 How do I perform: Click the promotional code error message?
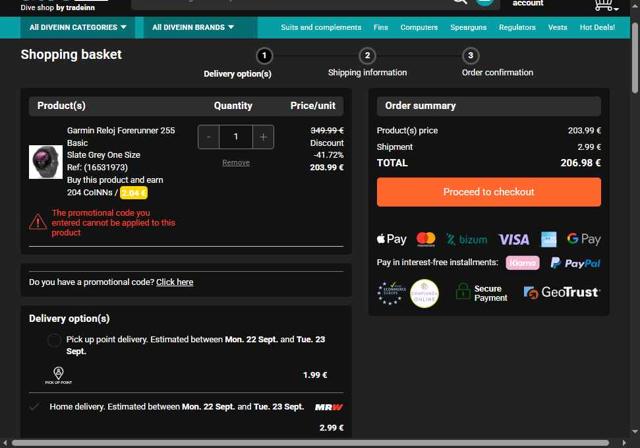113,223
